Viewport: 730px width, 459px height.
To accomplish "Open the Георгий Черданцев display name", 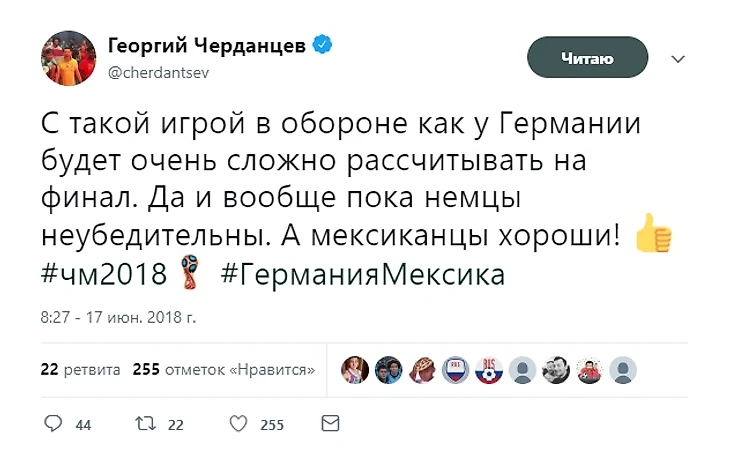I will (x=206, y=45).
